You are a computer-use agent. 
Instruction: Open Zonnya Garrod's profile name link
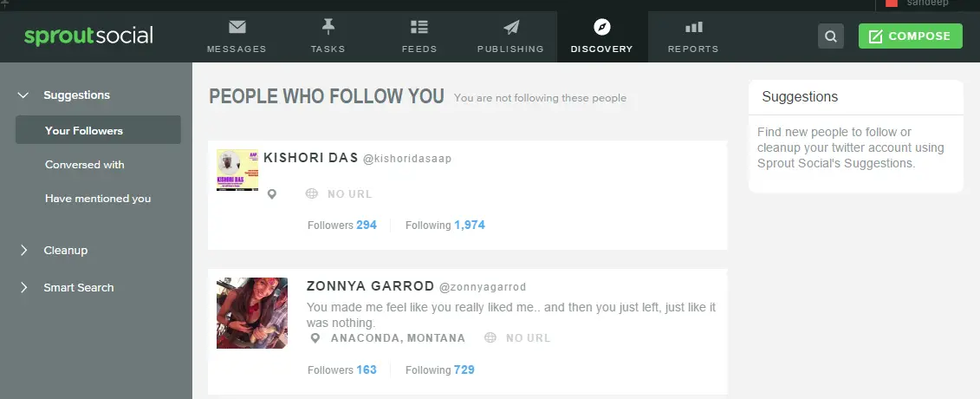(x=370, y=286)
